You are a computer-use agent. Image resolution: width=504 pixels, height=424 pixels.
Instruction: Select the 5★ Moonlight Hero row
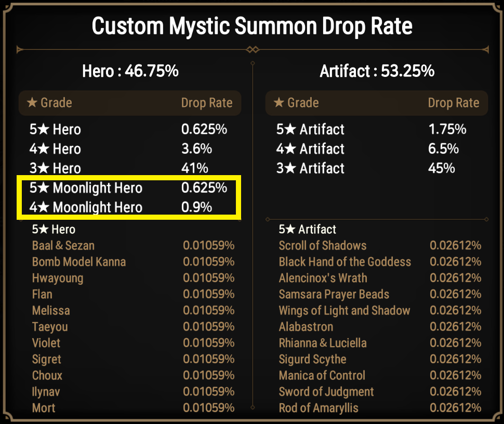(128, 188)
